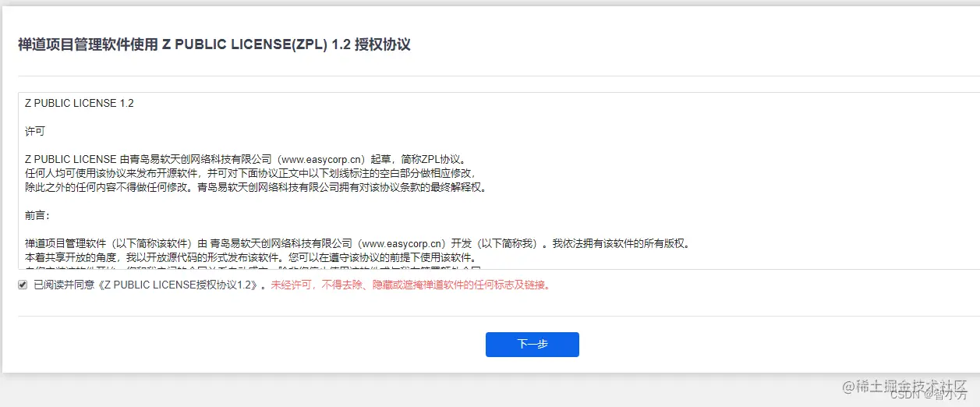Click the line starting 本着共享开放的角度
This screenshot has width=980, height=407.
coord(250,258)
